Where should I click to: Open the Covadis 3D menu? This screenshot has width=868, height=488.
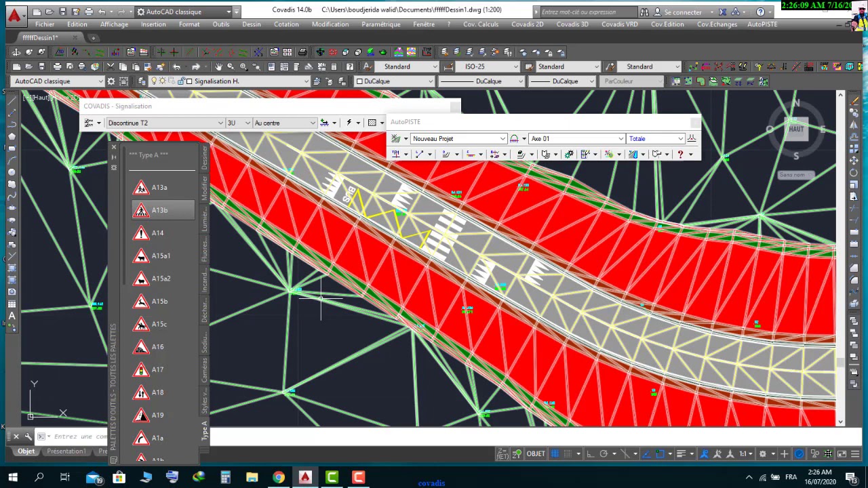click(x=572, y=24)
